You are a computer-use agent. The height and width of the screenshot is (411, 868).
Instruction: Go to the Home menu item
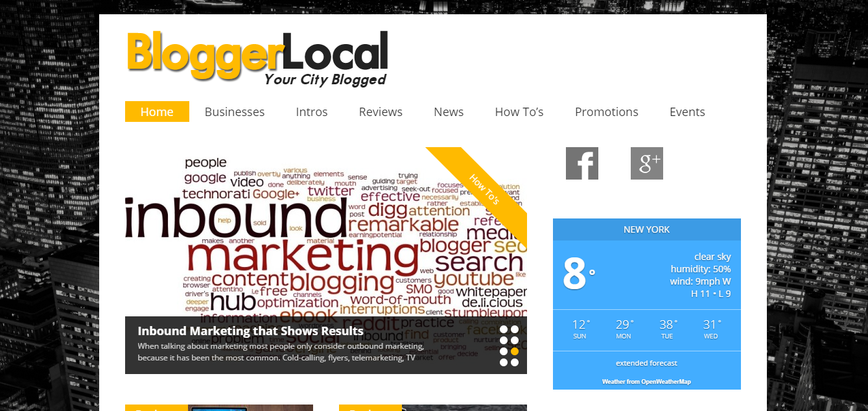[x=157, y=112]
